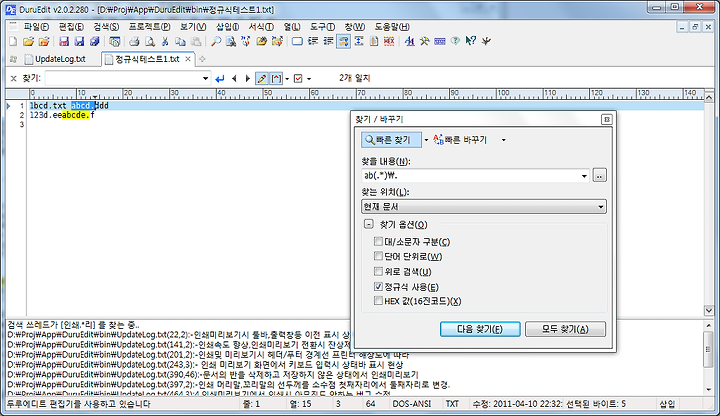
Task: Open the find bar search text dropdown
Action: (x=205, y=79)
